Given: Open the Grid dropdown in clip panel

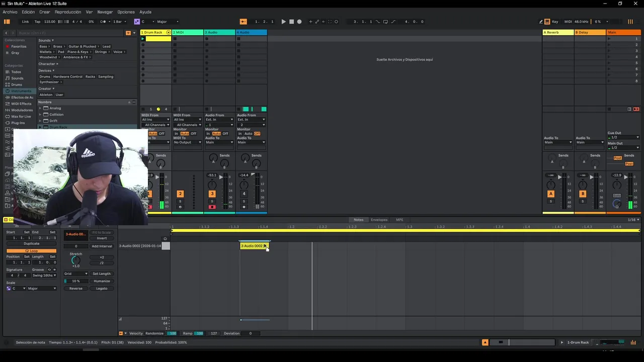Looking at the screenshot, I should [x=76, y=274].
